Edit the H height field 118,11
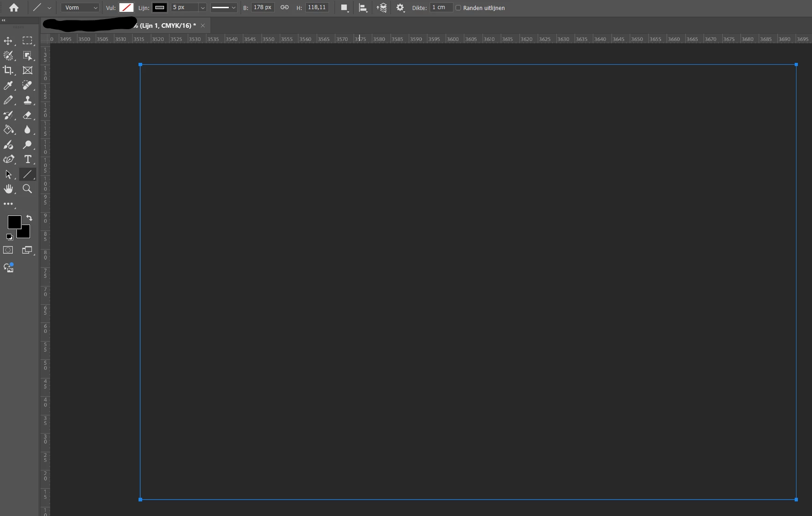 (x=317, y=7)
